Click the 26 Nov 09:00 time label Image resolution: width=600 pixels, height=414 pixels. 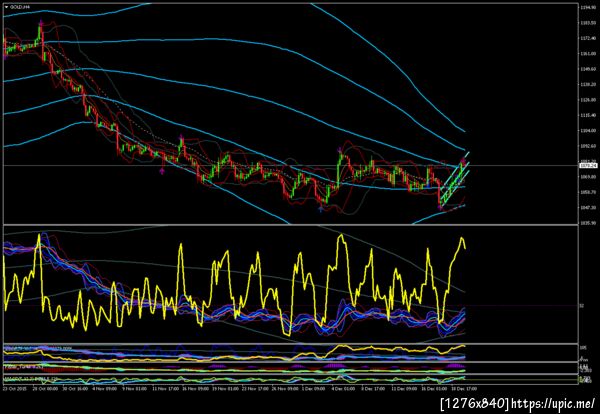coord(283,388)
